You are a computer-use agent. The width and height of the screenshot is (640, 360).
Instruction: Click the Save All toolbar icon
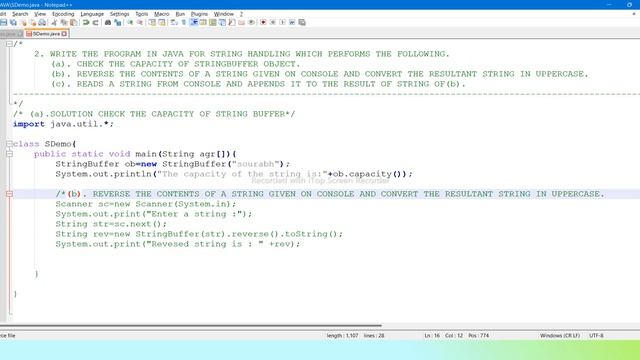pyautogui.click(x=13, y=22)
